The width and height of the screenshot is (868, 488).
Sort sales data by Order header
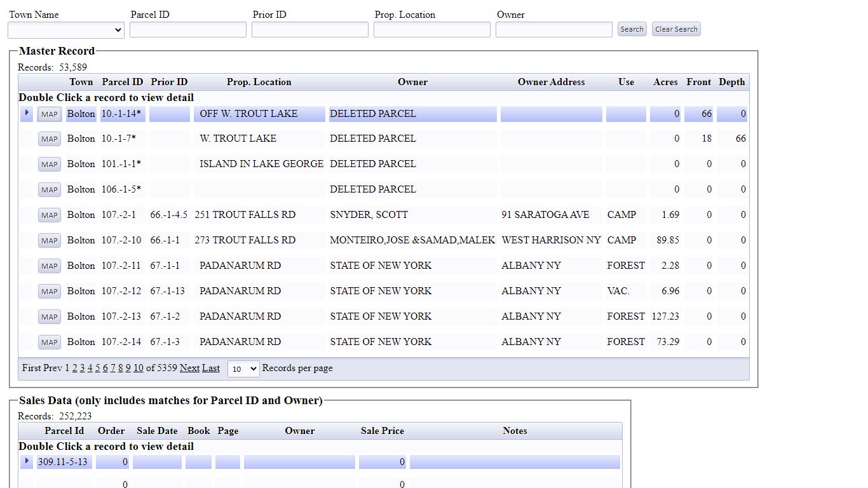point(111,431)
